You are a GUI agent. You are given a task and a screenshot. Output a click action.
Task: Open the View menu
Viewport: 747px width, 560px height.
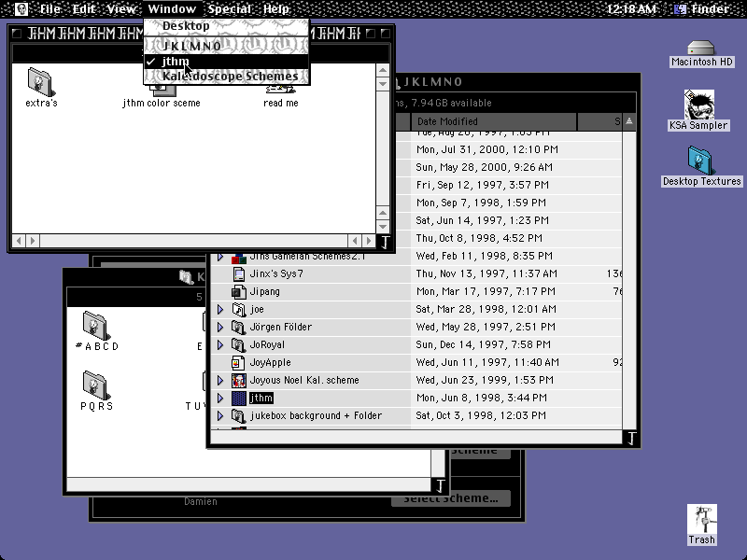coord(121,8)
